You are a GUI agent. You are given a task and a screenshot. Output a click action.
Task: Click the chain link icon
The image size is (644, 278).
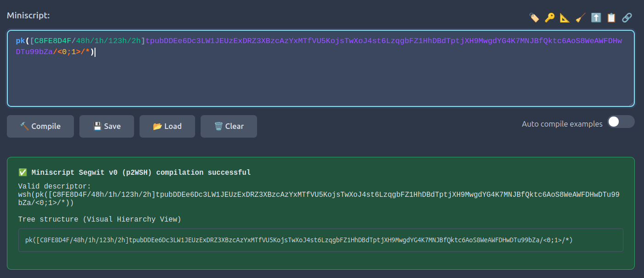(627, 18)
